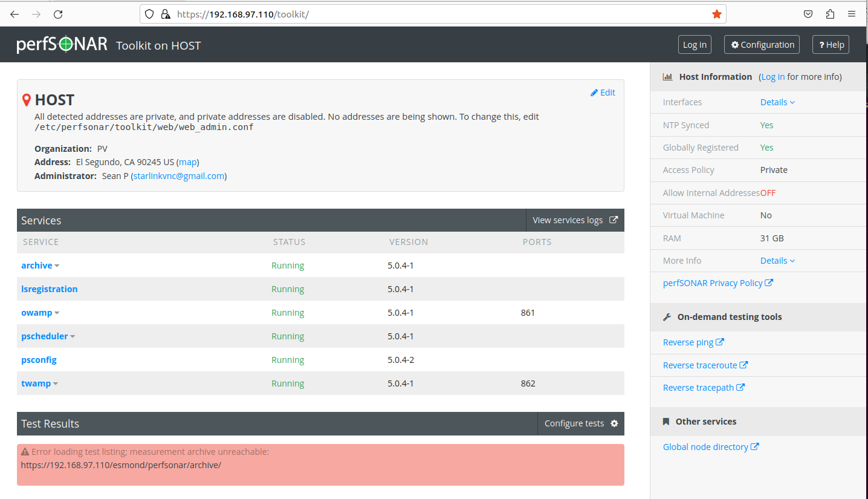Open the psconfig service link
The width and height of the screenshot is (868, 499).
(39, 360)
